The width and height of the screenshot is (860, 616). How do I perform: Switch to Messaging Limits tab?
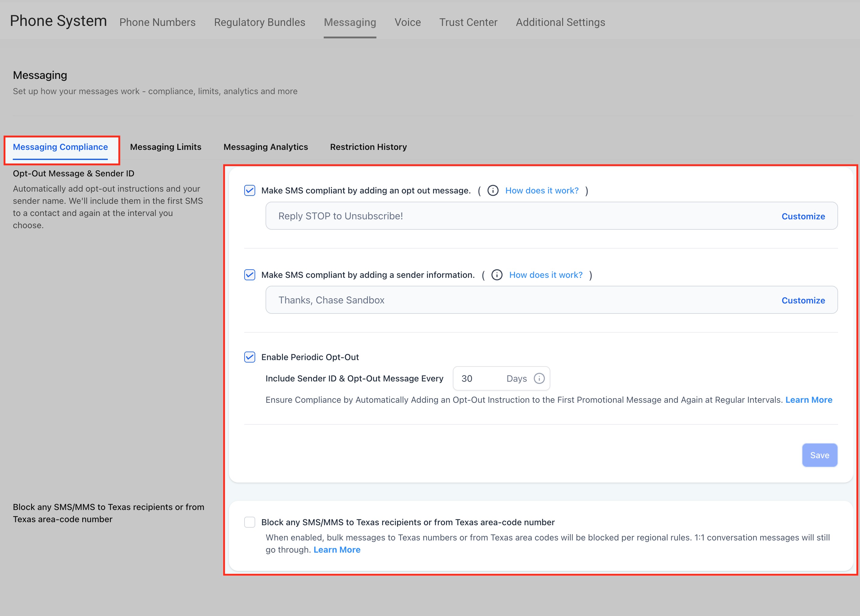click(165, 147)
